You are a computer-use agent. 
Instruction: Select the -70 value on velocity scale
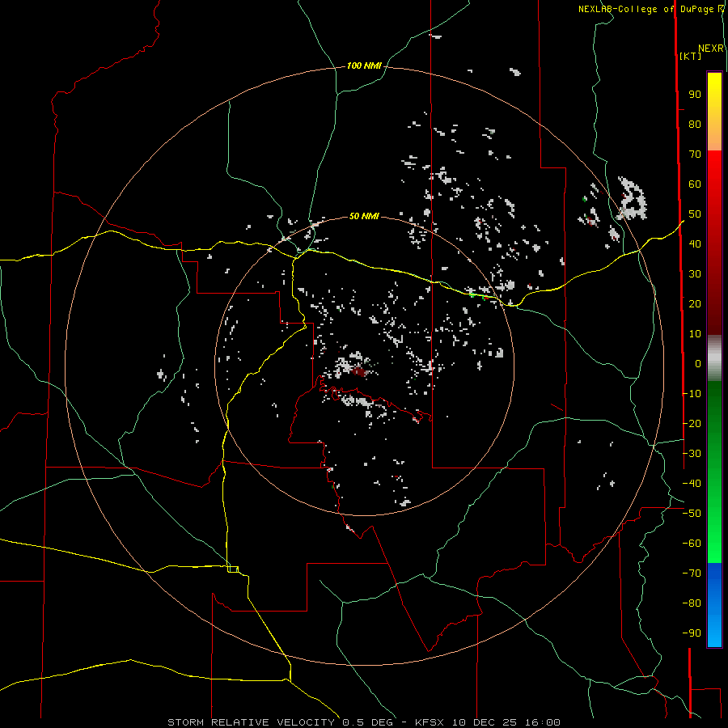[x=692, y=574]
